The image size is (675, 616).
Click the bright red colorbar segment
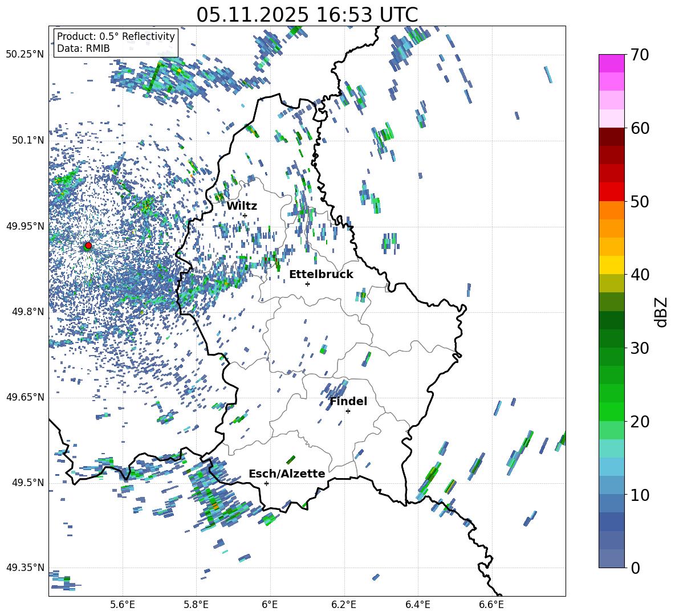(x=611, y=192)
